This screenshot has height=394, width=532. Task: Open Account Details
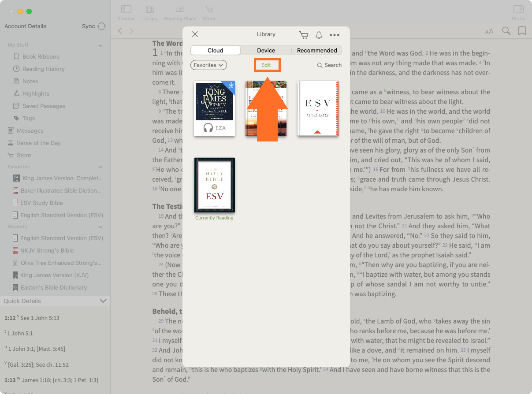point(25,26)
